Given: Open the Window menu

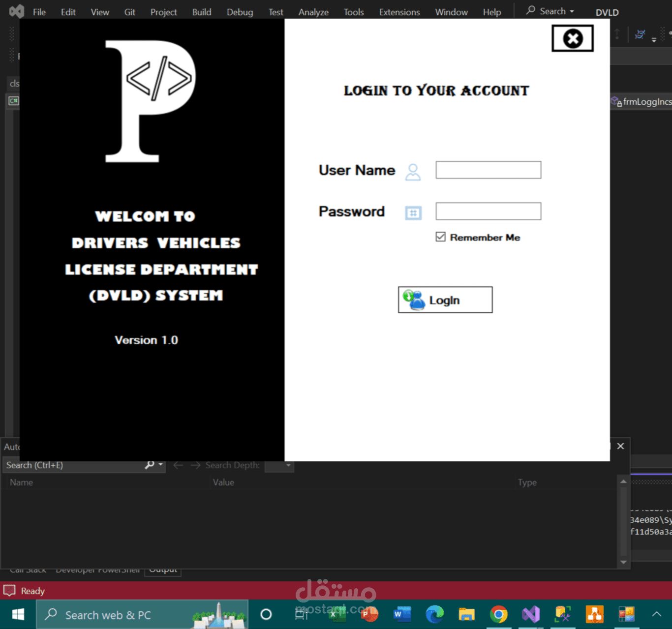Looking at the screenshot, I should pyautogui.click(x=452, y=12).
